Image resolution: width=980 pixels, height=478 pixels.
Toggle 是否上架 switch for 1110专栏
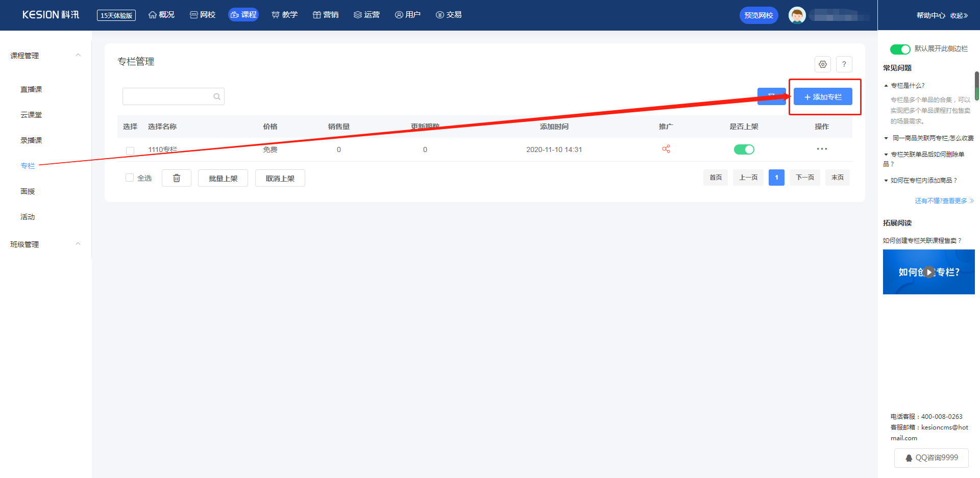744,149
